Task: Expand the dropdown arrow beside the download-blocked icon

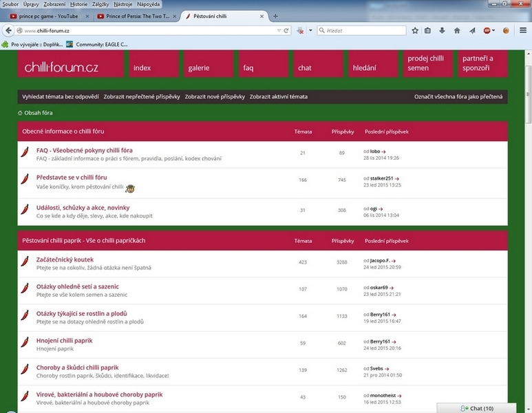Action: (310, 30)
